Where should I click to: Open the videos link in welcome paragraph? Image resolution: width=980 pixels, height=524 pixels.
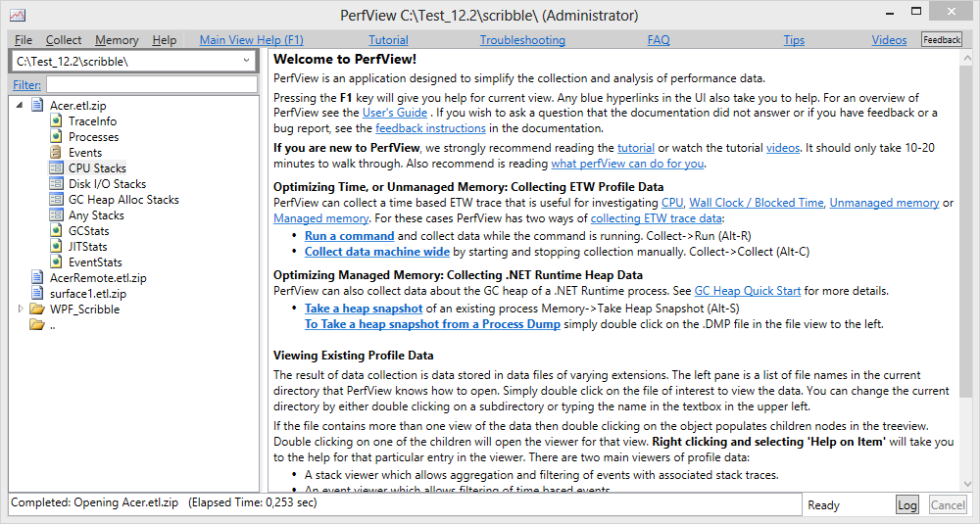click(783, 148)
